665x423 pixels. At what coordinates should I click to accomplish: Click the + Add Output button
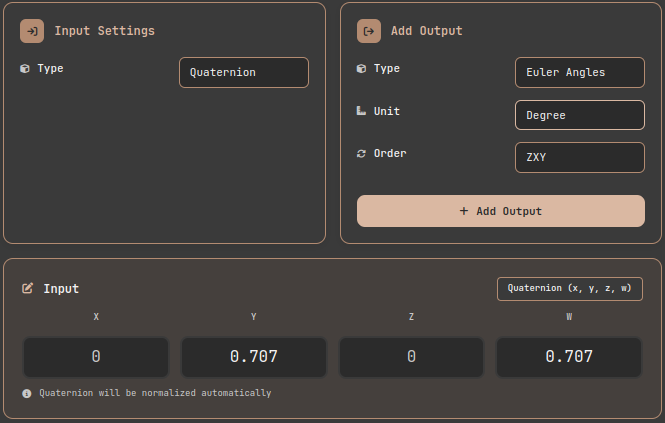[x=501, y=211]
